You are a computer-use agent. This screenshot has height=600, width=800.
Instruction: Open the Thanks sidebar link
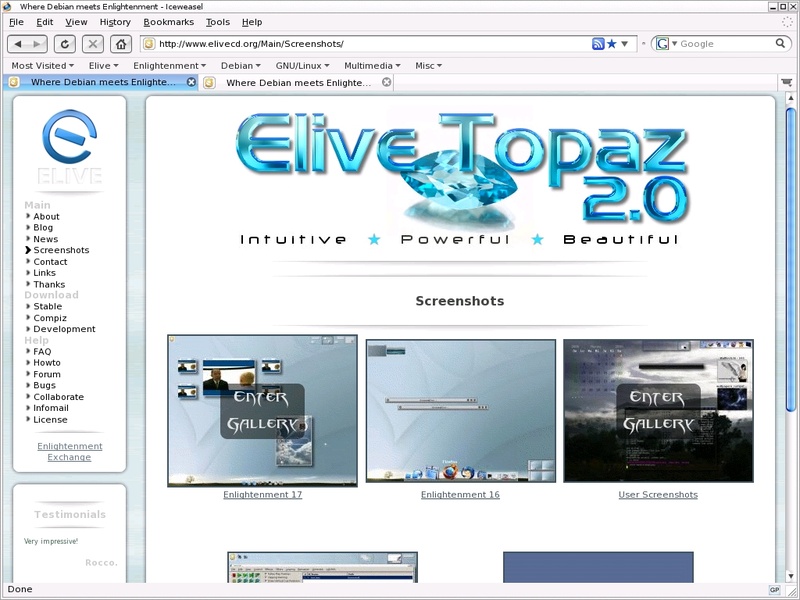[x=49, y=284]
